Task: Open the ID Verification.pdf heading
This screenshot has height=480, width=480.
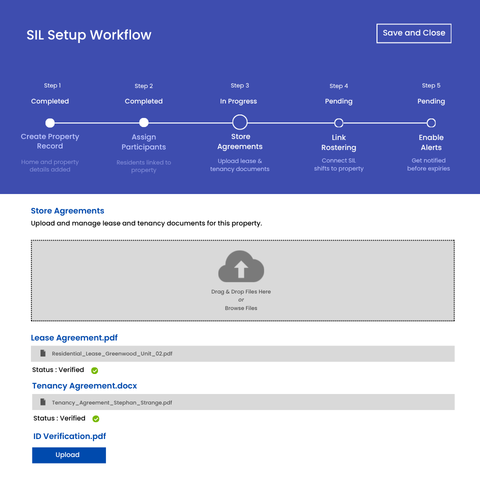Action: pyautogui.click(x=69, y=436)
